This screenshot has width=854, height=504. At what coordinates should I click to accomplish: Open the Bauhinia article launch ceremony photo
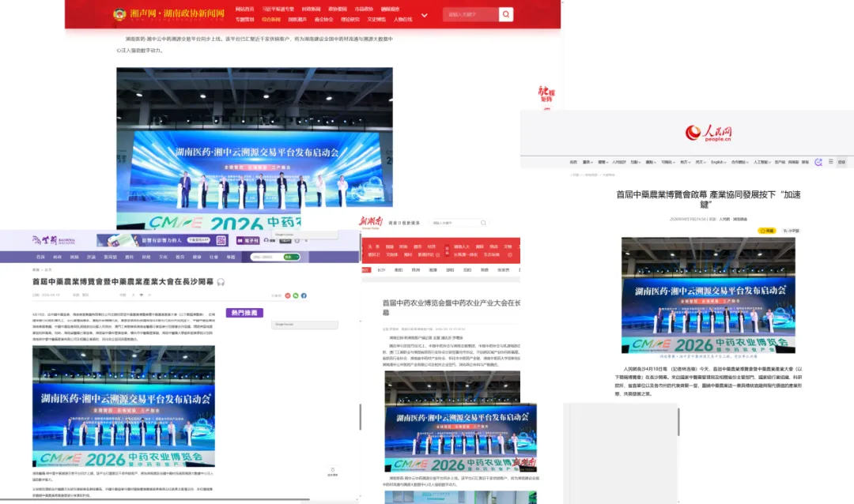[123, 406]
